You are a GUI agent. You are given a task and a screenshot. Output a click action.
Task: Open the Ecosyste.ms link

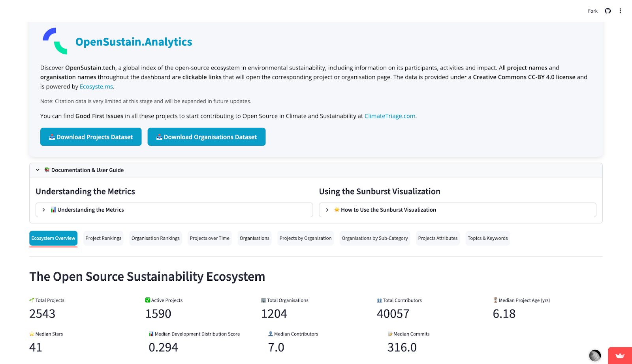tap(96, 86)
